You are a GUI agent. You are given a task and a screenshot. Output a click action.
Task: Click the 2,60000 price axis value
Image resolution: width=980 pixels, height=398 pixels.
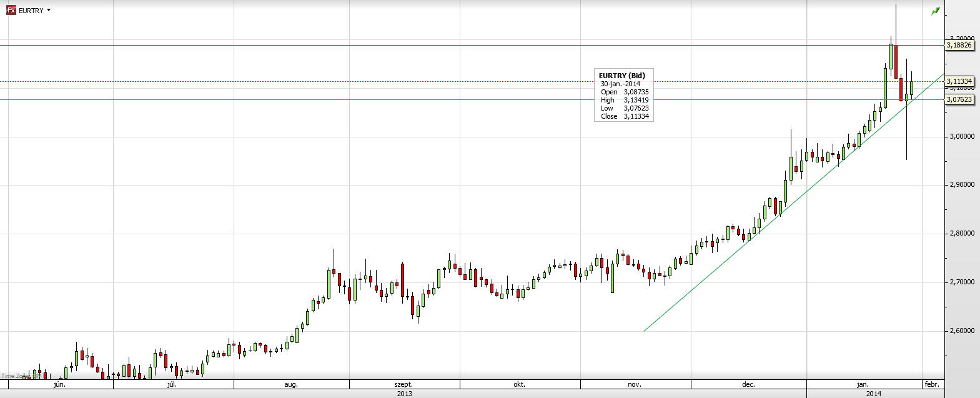click(x=961, y=331)
